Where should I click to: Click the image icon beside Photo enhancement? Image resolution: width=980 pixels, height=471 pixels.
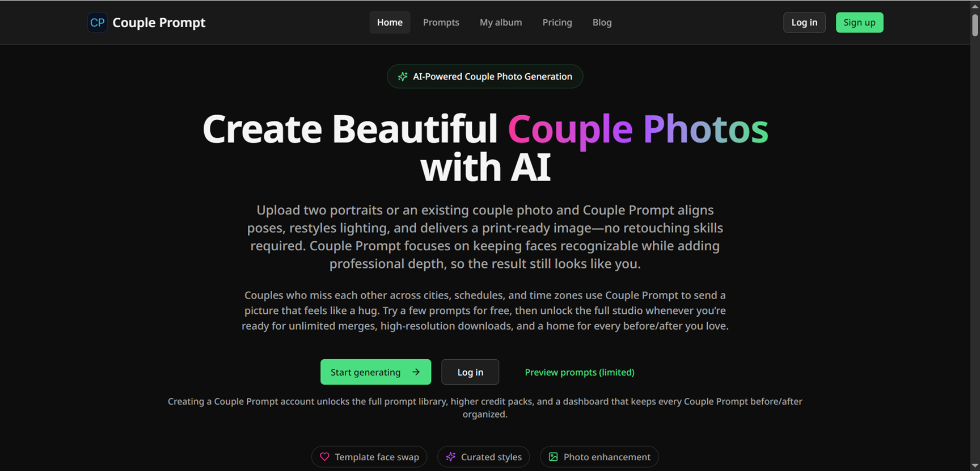click(x=554, y=457)
